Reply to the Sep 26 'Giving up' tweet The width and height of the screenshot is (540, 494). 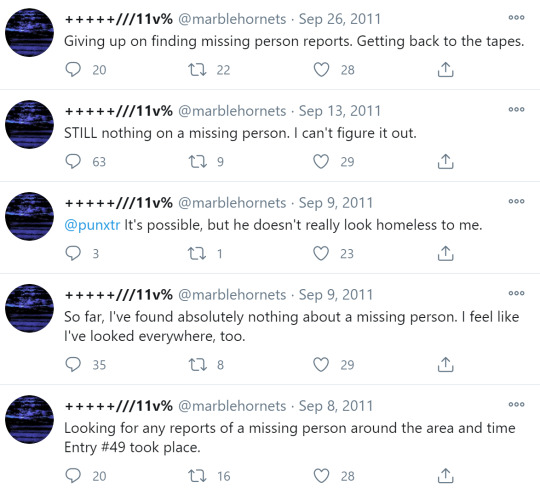(73, 70)
